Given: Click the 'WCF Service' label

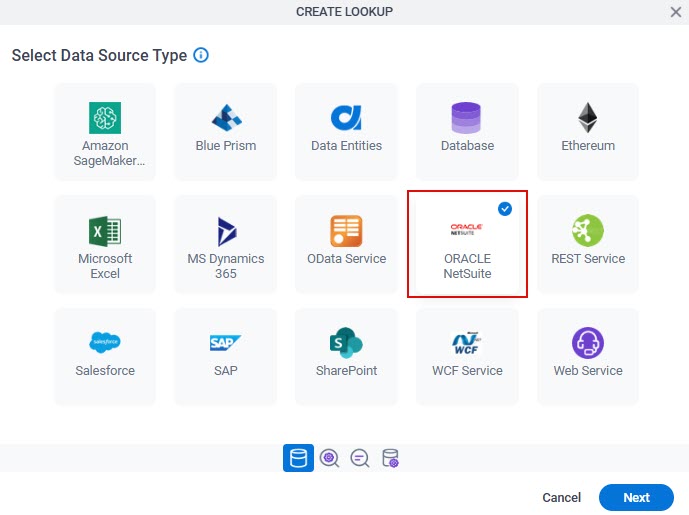Looking at the screenshot, I should click(467, 370).
